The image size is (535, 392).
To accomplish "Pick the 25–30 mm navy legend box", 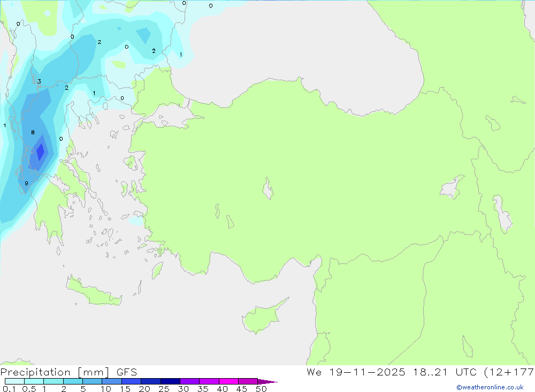I will pos(170,381).
